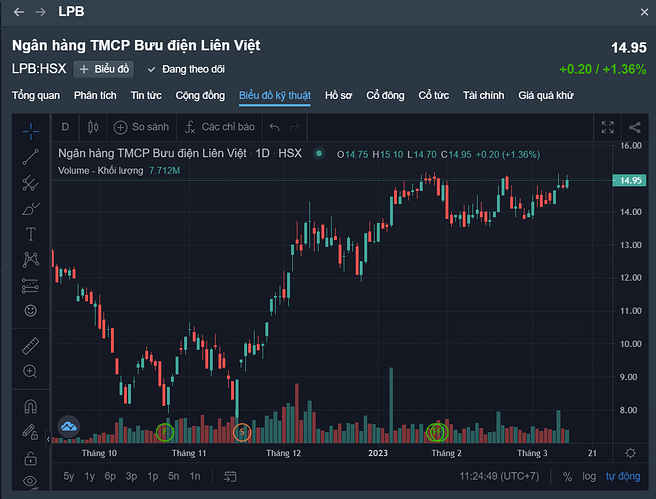Open the 'Các chỉ báo' indicators menu
The image size is (656, 499).
click(219, 127)
